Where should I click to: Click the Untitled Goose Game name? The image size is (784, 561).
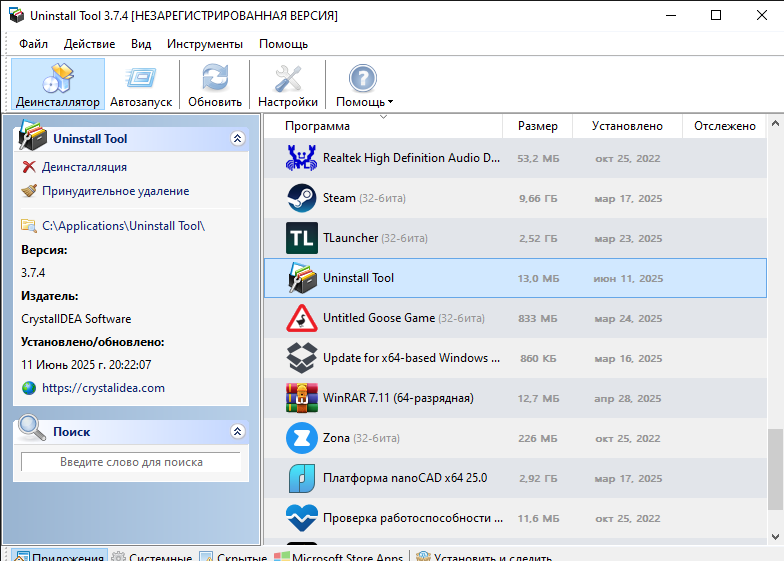point(379,318)
